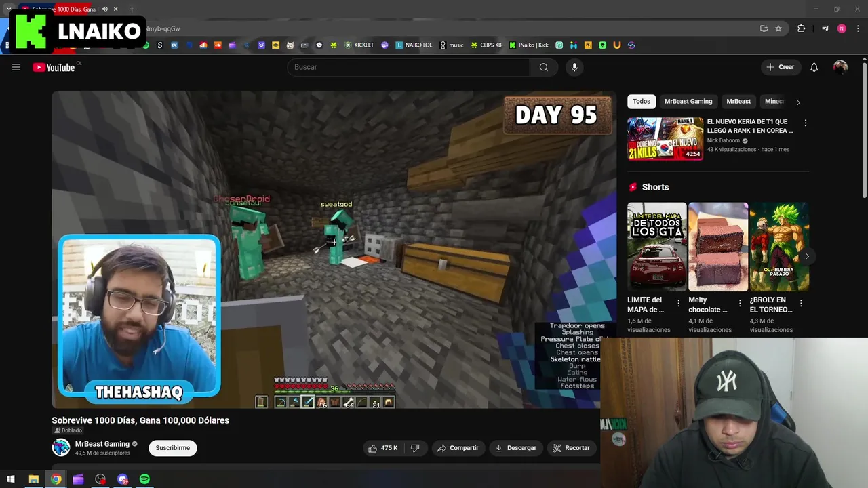The height and width of the screenshot is (488, 868).
Task: Show next shorts with arrow
Action: coord(807,256)
